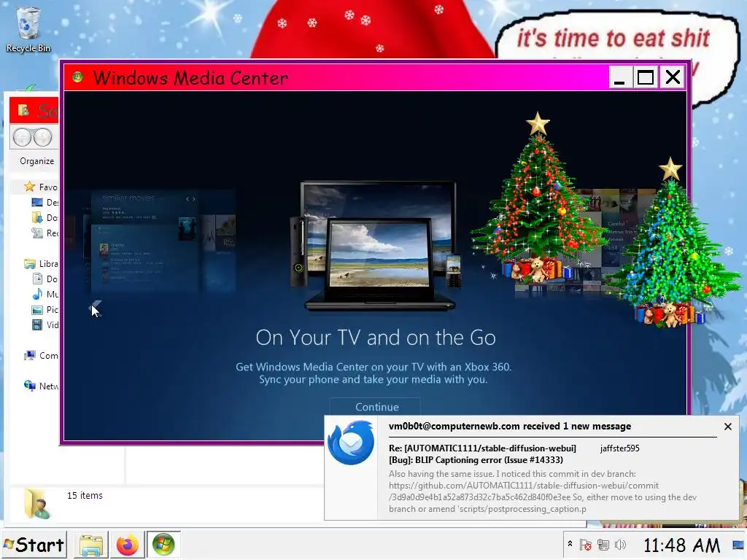Open Windows Explorer from the taskbar

click(x=91, y=545)
